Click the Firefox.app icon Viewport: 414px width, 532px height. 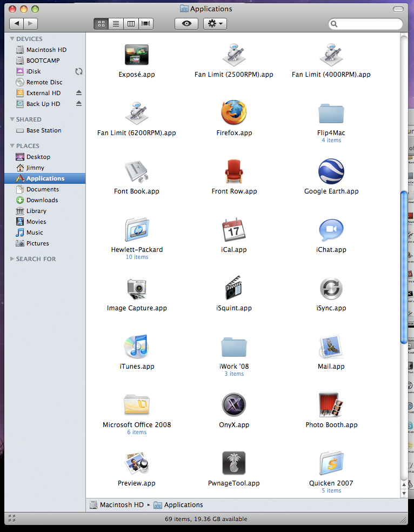234,112
